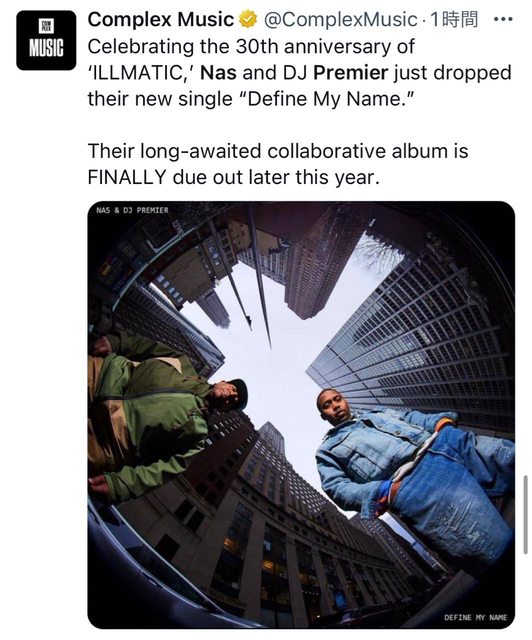532x640 pixels.
Task: Click the "Define My Name." single title text
Action: (x=331, y=99)
